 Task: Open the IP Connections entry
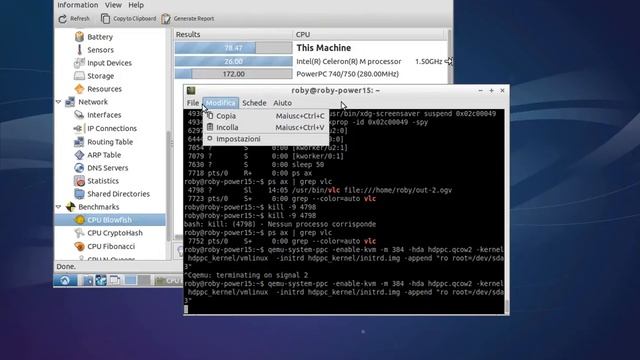click(x=111, y=128)
